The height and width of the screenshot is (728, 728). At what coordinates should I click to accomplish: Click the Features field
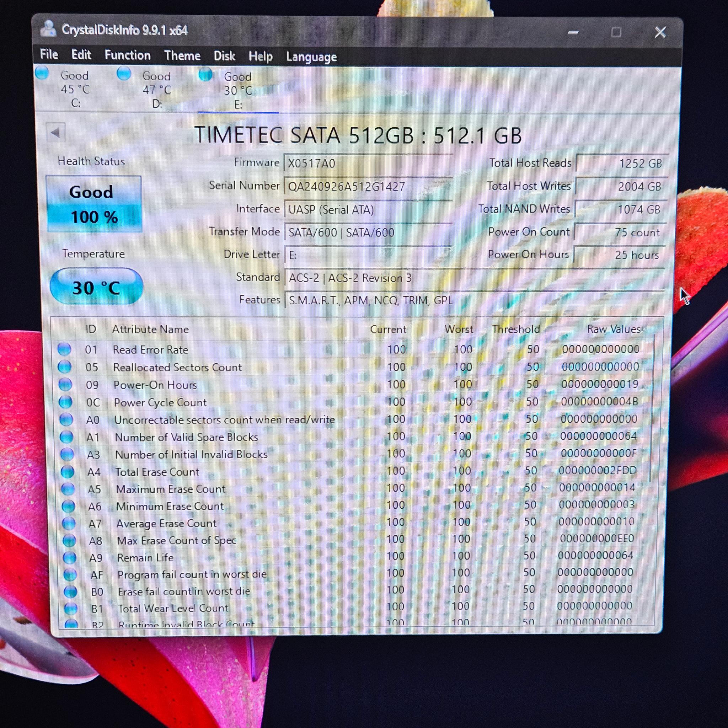tap(475, 300)
